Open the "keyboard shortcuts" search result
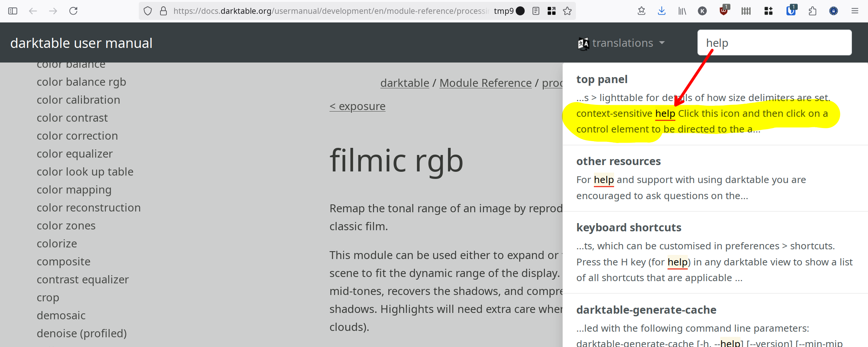The height and width of the screenshot is (347, 868). [629, 228]
